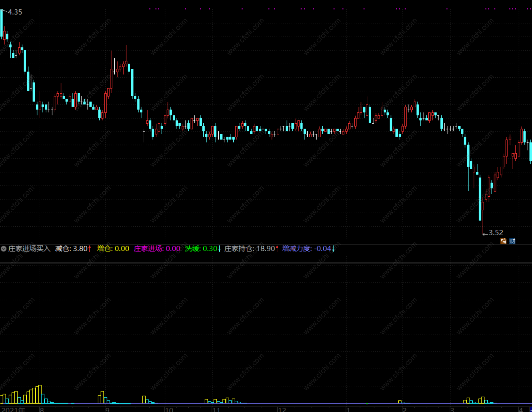Click the 3.52 low price label

tap(496, 233)
